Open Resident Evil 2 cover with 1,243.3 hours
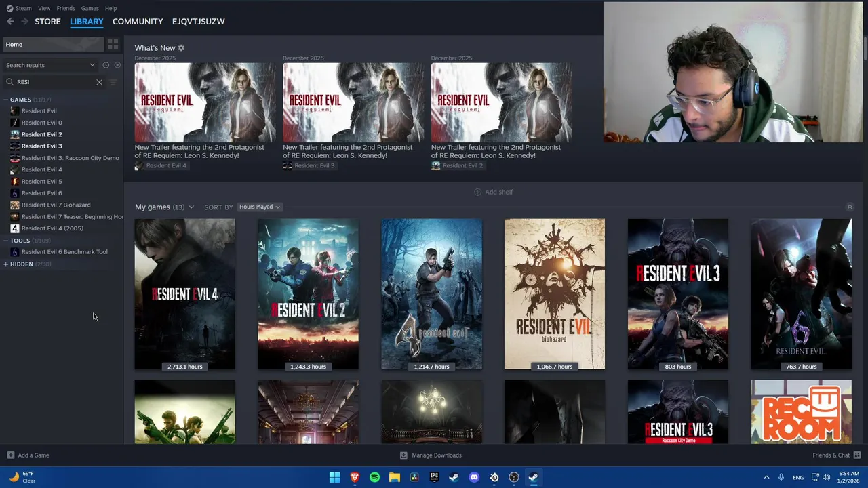868x488 pixels. tap(308, 294)
